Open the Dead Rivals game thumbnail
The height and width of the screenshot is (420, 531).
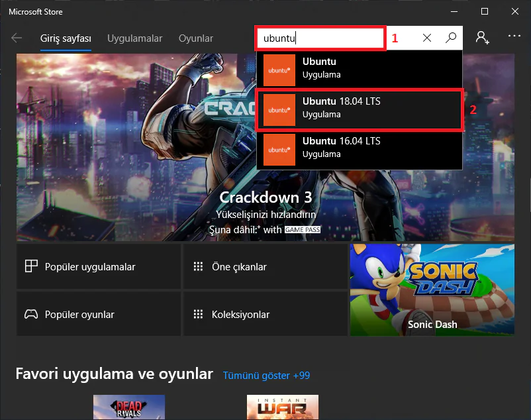(x=129, y=407)
